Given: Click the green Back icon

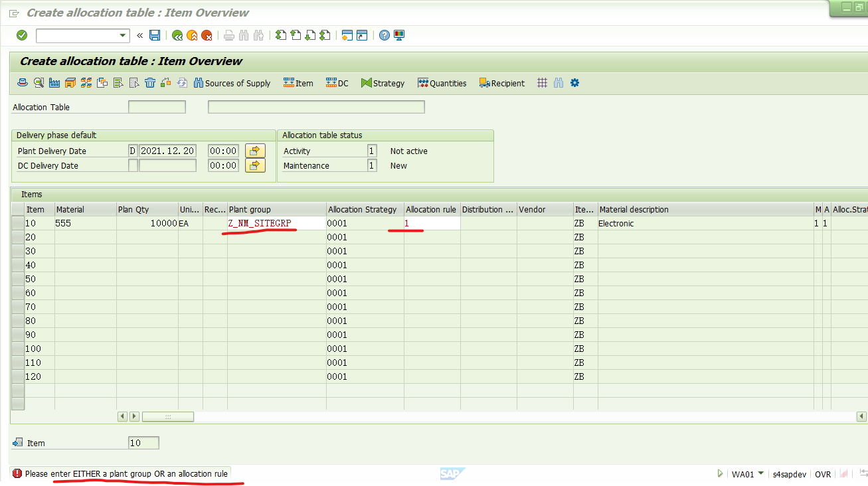Looking at the screenshot, I should [x=177, y=35].
